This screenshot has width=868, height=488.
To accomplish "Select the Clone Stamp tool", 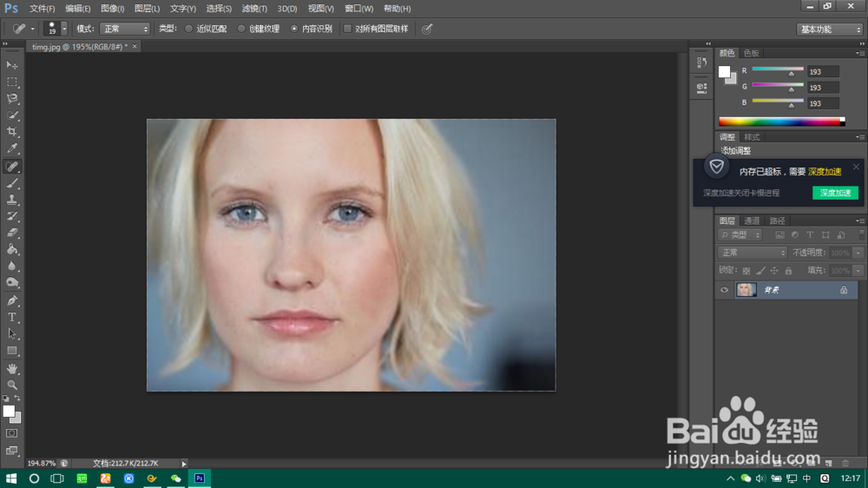I will (11, 200).
